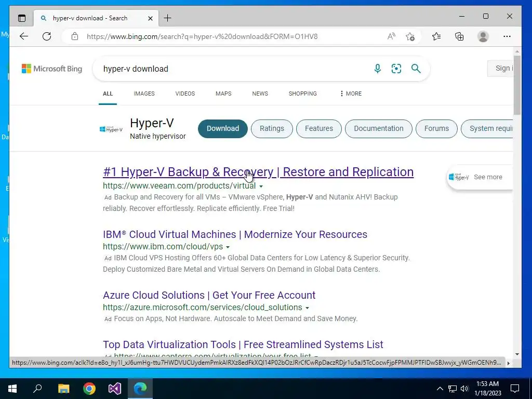Viewport: 532px width, 399px height.
Task: Click the Hyper-V logo beside Native hypervisor
Action: pos(111,129)
